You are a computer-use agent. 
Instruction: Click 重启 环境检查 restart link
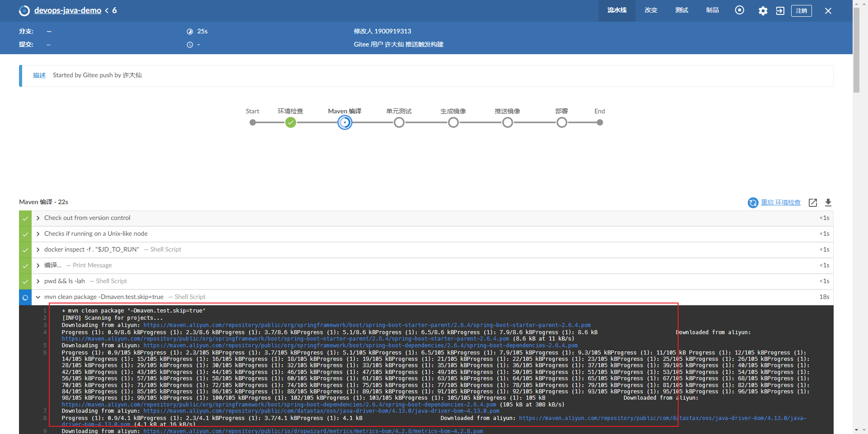pyautogui.click(x=781, y=202)
